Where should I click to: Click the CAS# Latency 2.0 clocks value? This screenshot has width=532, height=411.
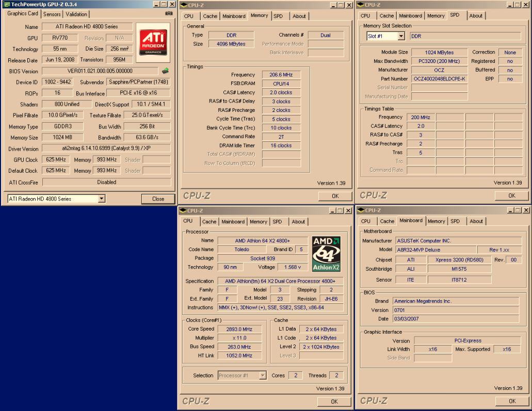point(281,92)
